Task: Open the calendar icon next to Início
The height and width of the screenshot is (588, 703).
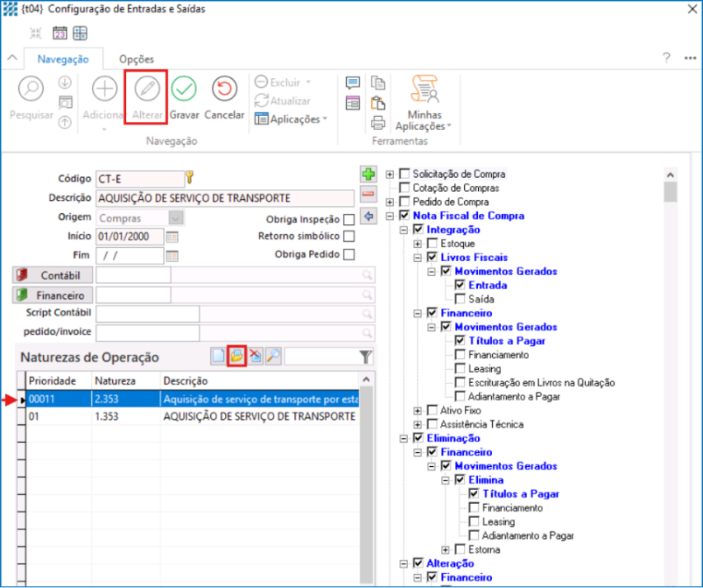Action: (x=172, y=237)
